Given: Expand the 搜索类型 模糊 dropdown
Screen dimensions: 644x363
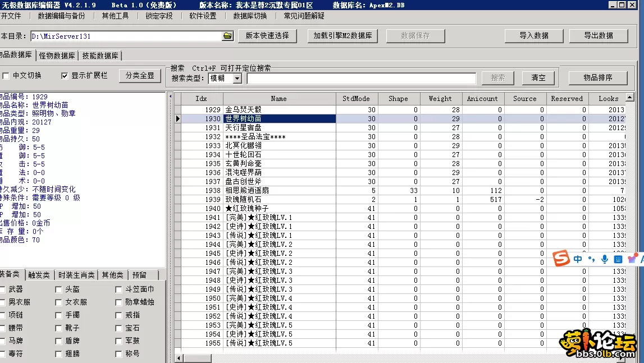Looking at the screenshot, I should click(237, 79).
